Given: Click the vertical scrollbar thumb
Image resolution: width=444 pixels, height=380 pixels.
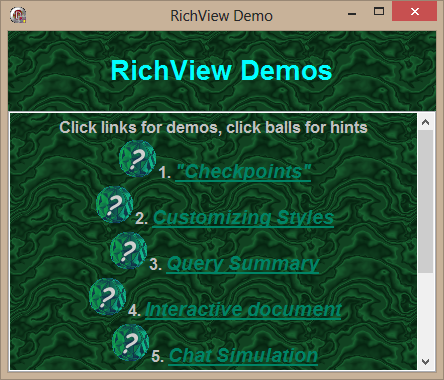Looking at the screenshot, I should (425, 202).
